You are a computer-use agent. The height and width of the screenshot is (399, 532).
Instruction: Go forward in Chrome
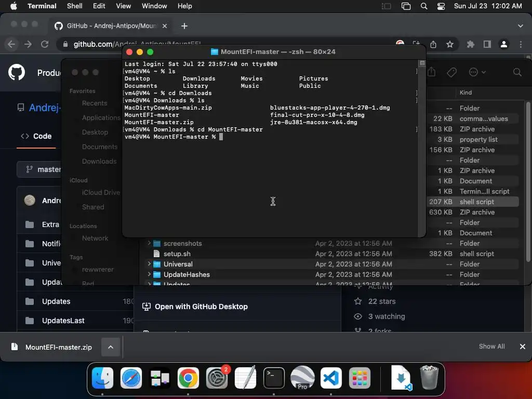pos(28,44)
